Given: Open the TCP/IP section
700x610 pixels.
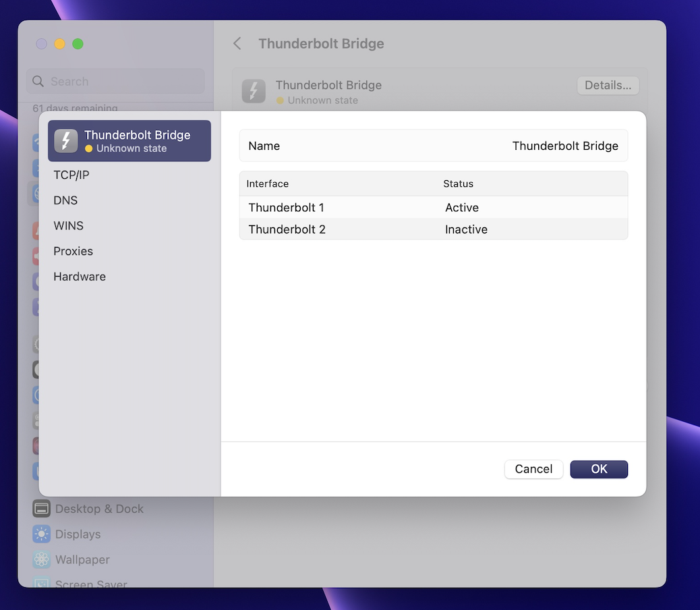Looking at the screenshot, I should [x=71, y=175].
